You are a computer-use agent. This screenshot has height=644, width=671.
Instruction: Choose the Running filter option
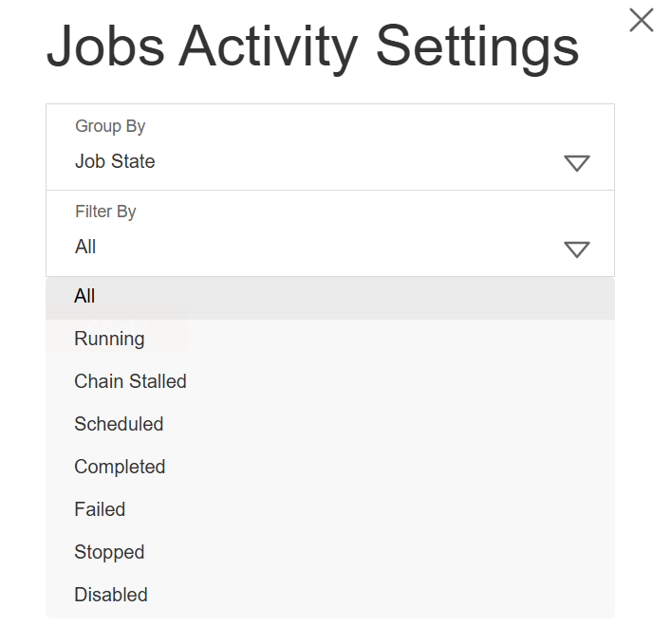(x=109, y=339)
